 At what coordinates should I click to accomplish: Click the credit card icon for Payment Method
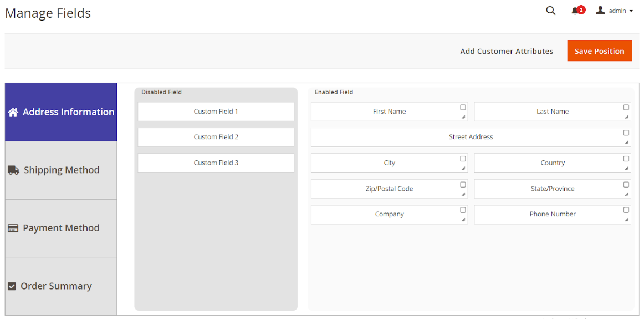[x=13, y=229]
